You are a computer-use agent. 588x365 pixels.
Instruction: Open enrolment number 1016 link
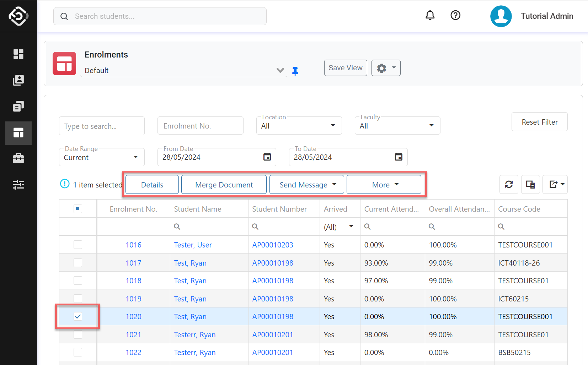(133, 245)
